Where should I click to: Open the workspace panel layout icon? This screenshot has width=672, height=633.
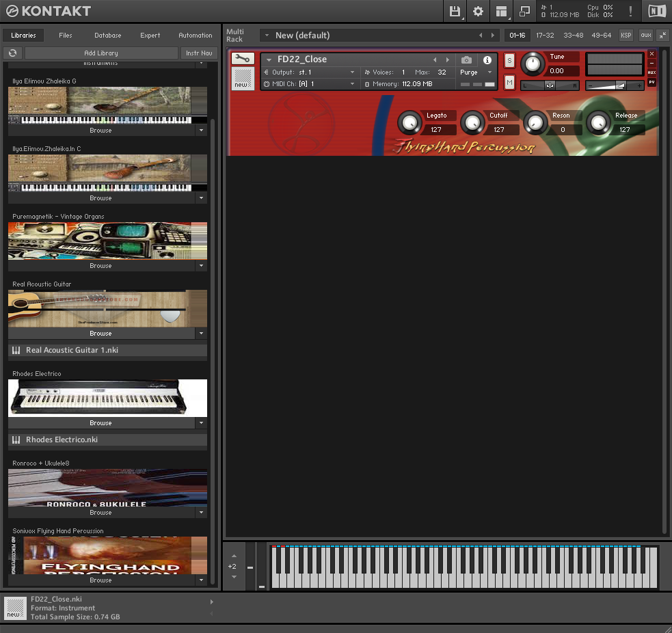[501, 11]
